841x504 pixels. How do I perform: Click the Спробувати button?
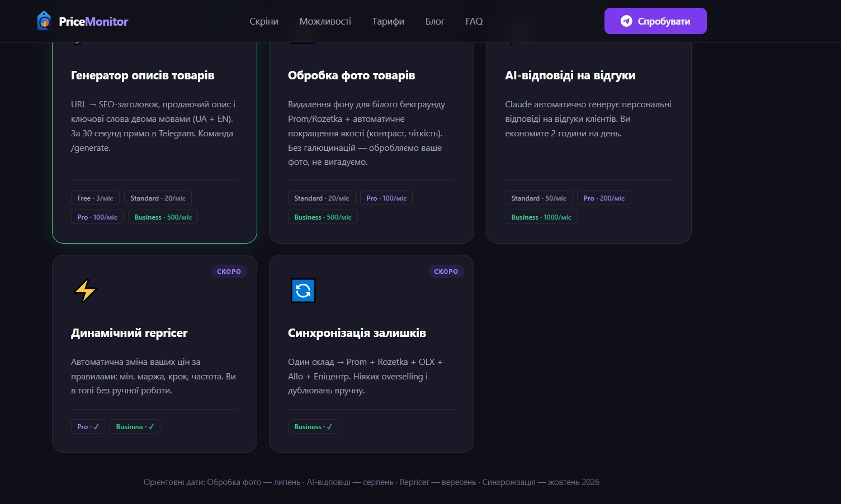click(655, 21)
